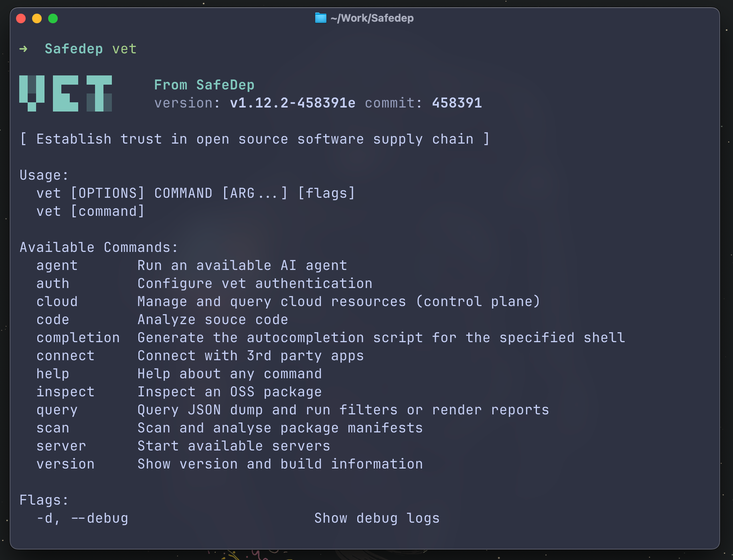Minimize the window with yellow button

[x=37, y=18]
